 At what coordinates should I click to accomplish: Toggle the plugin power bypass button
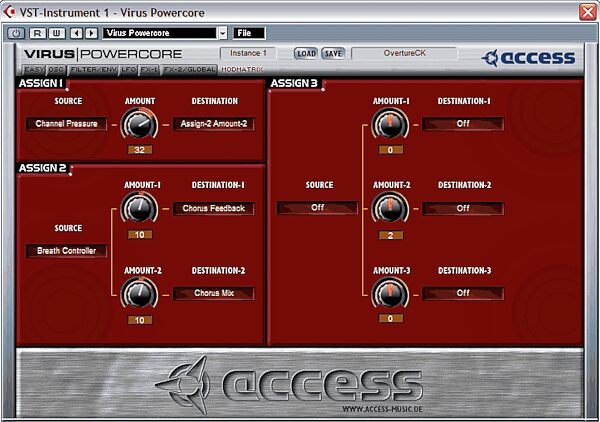pos(16,33)
